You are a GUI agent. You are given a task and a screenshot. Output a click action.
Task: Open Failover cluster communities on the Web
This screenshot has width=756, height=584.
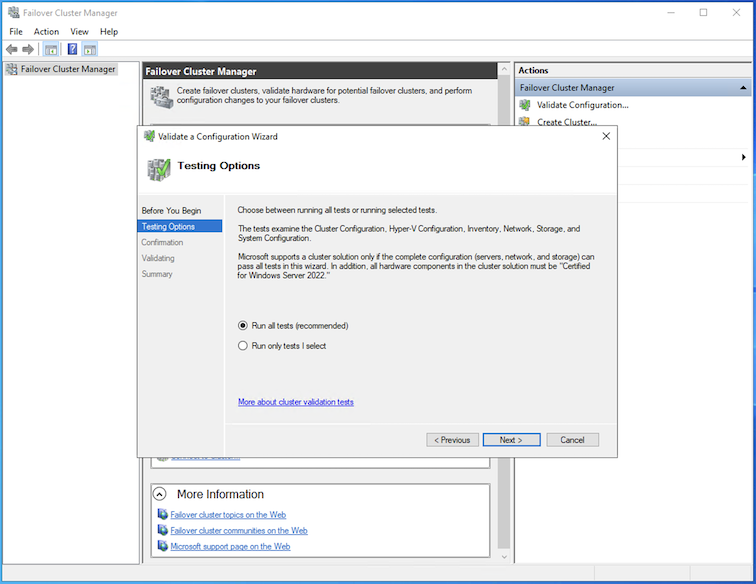[x=239, y=530]
